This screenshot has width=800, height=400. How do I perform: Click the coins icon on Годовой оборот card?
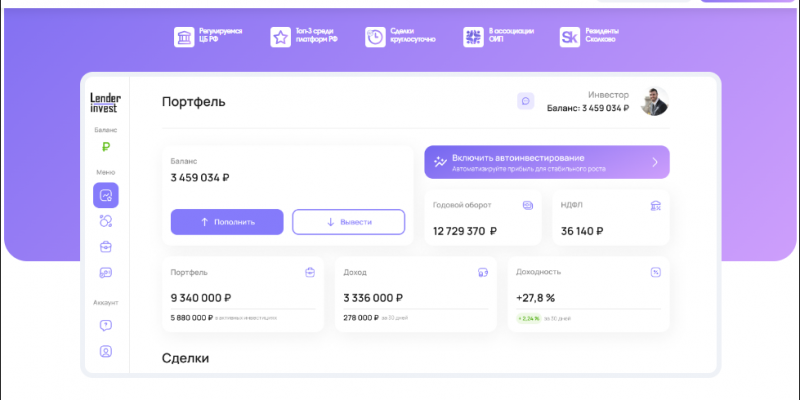tap(528, 205)
